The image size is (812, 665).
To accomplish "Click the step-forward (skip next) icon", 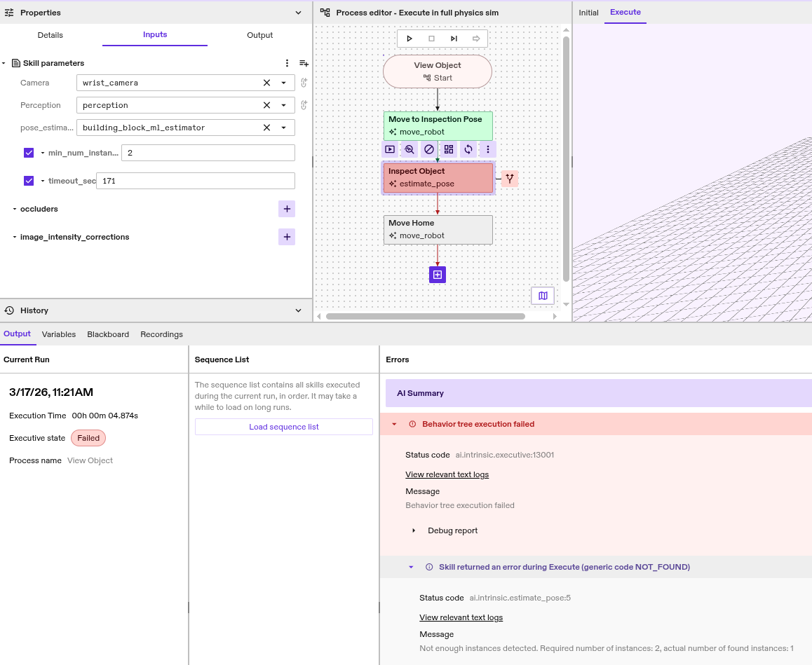I will click(x=454, y=39).
